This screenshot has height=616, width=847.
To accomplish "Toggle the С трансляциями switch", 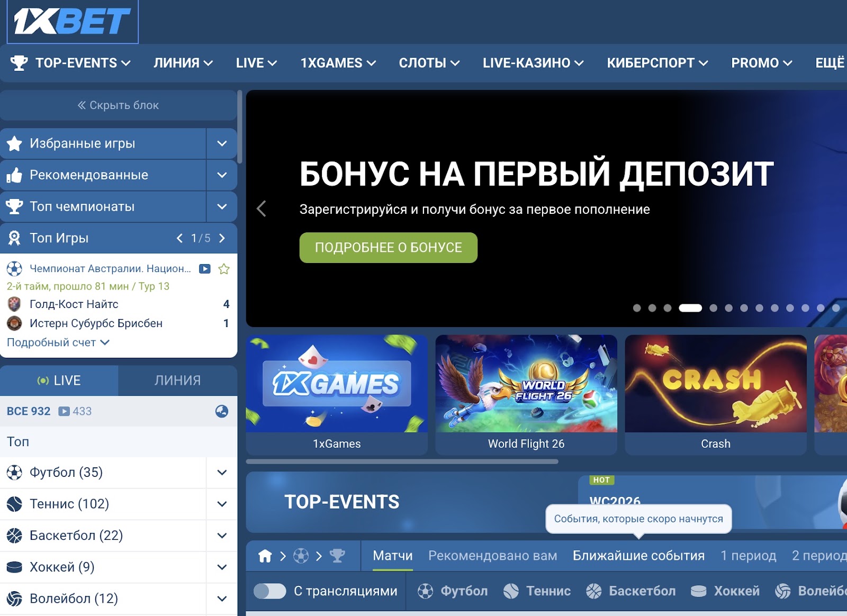I will pyautogui.click(x=270, y=591).
